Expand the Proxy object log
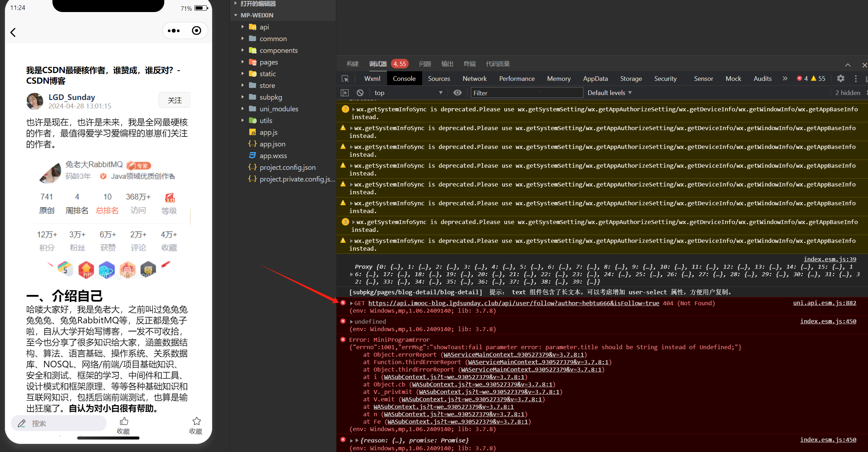This screenshot has width=868, height=452. [351, 274]
